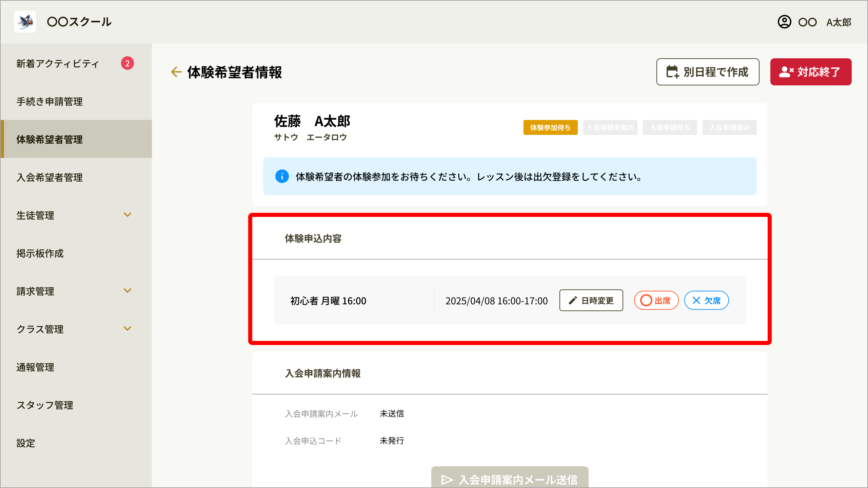This screenshot has height=488, width=868.
Task: Click the kana reading サトウ エータロウ
Action: point(310,137)
